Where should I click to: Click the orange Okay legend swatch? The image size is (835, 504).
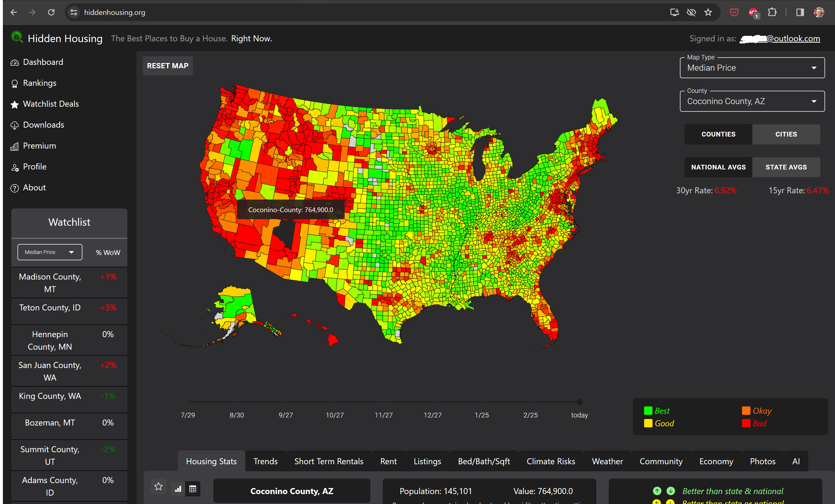click(746, 411)
